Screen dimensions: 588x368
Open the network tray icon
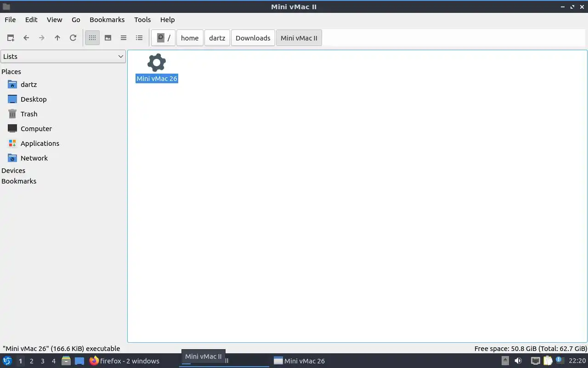(x=536, y=361)
